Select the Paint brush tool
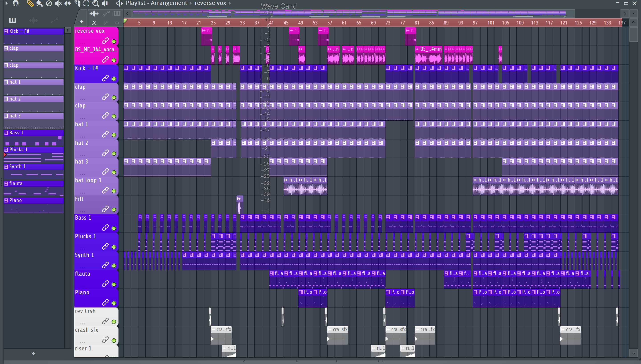Image resolution: width=641 pixels, height=364 pixels. 39,3
